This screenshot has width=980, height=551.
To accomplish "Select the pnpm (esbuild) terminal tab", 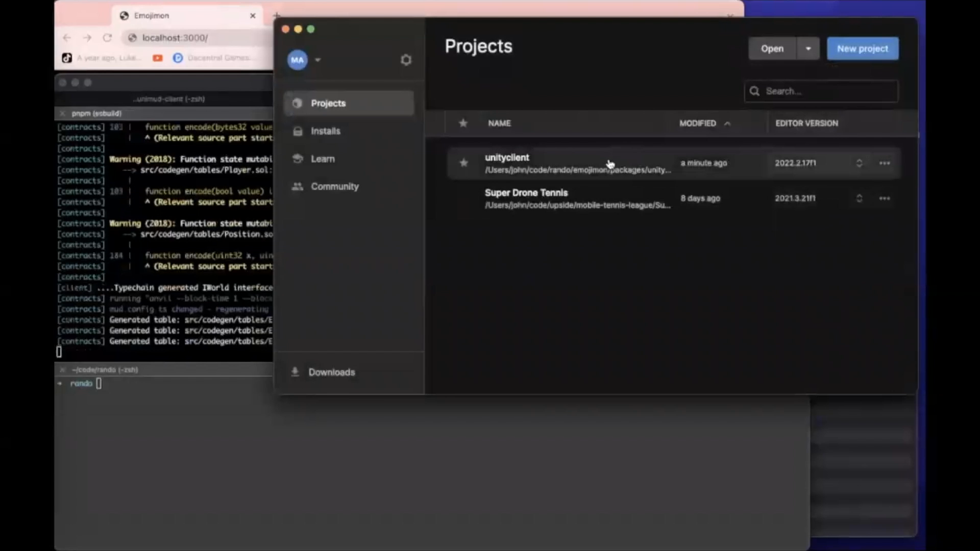I will point(96,113).
